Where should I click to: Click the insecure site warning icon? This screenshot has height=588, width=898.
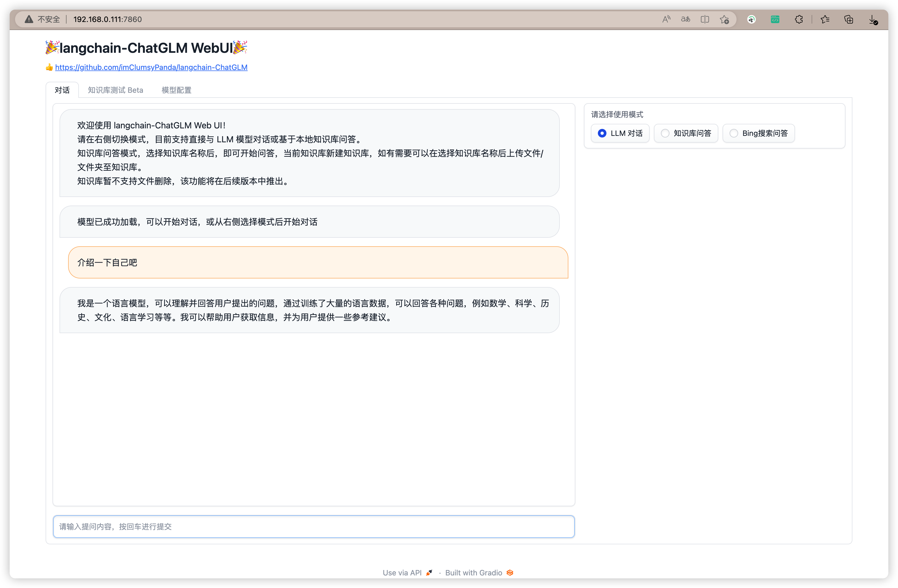(29, 19)
